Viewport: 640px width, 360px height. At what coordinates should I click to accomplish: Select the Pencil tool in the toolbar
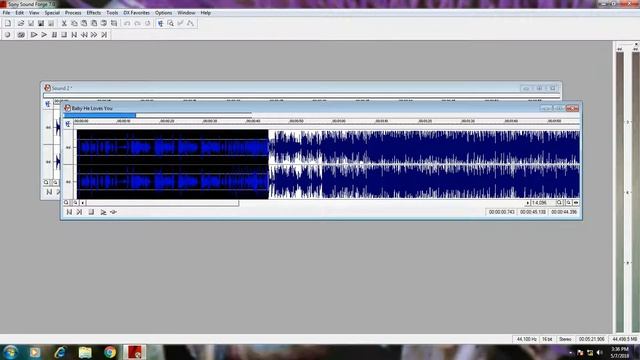click(180, 23)
